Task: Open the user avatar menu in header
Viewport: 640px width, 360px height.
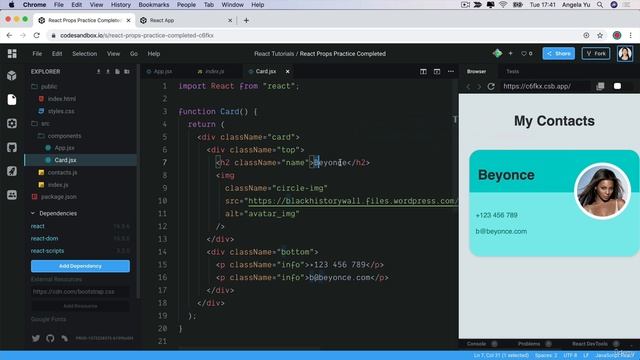Action: click(625, 53)
